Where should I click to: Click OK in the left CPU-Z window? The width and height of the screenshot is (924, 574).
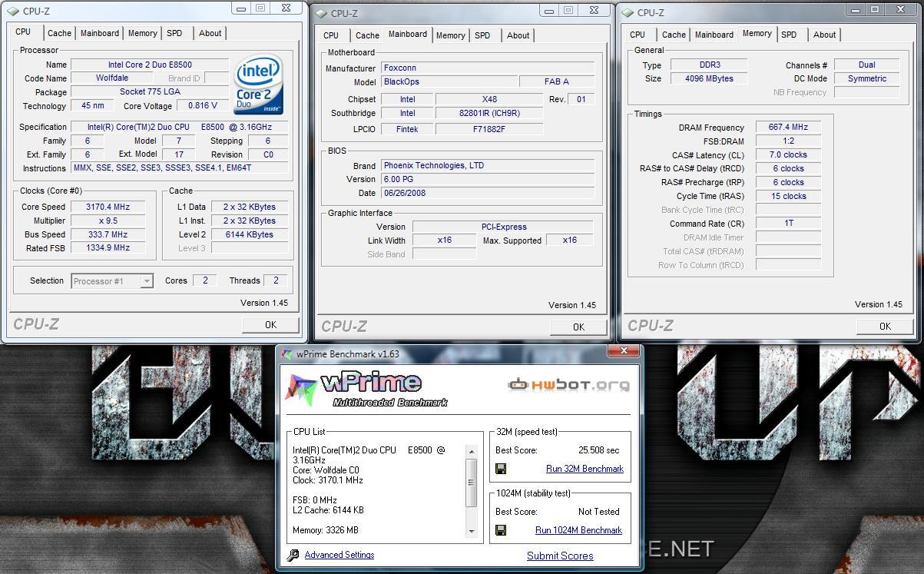tap(270, 325)
